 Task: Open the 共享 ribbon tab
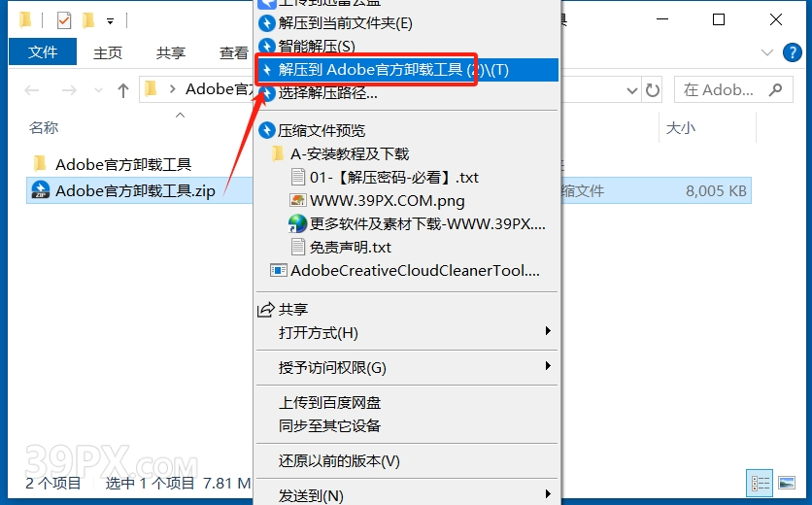tap(171, 52)
